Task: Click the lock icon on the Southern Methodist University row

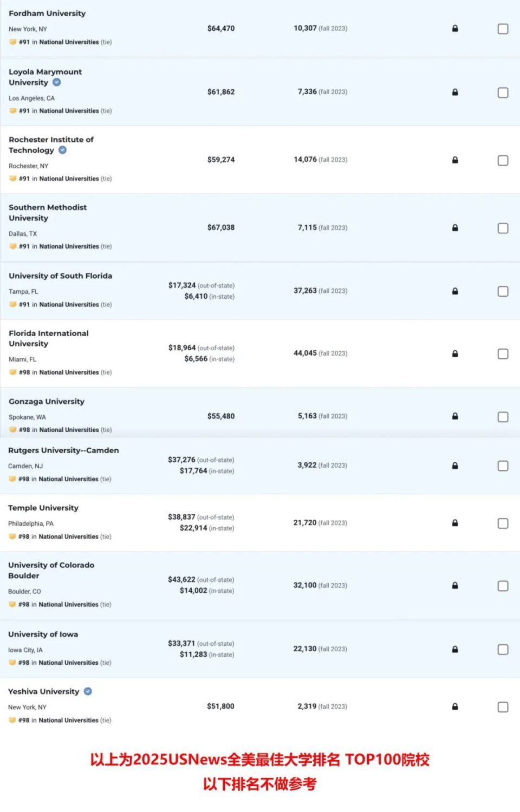Action: (456, 228)
